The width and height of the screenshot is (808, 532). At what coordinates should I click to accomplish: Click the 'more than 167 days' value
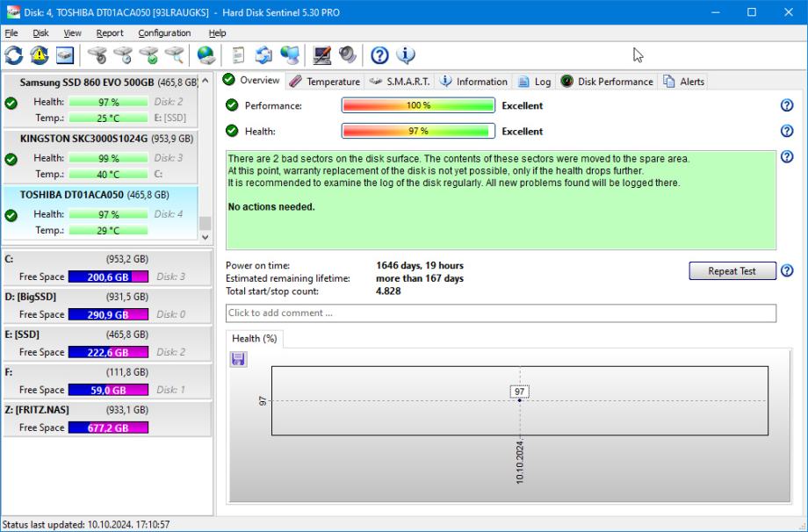click(x=420, y=278)
